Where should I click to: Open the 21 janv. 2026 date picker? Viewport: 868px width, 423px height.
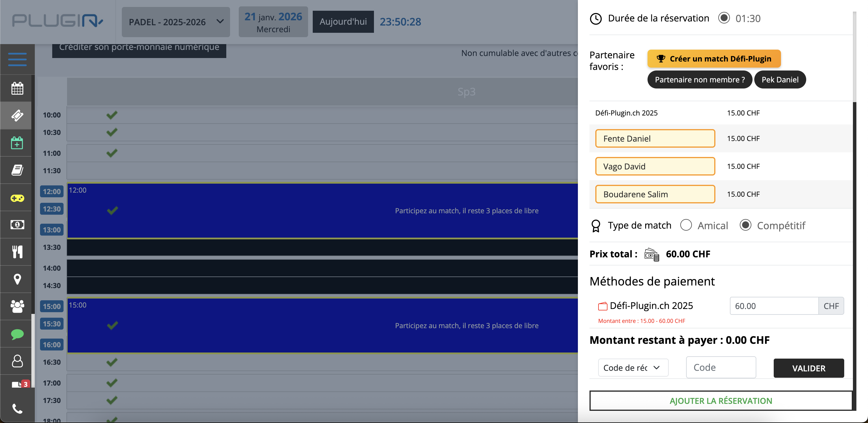(273, 22)
